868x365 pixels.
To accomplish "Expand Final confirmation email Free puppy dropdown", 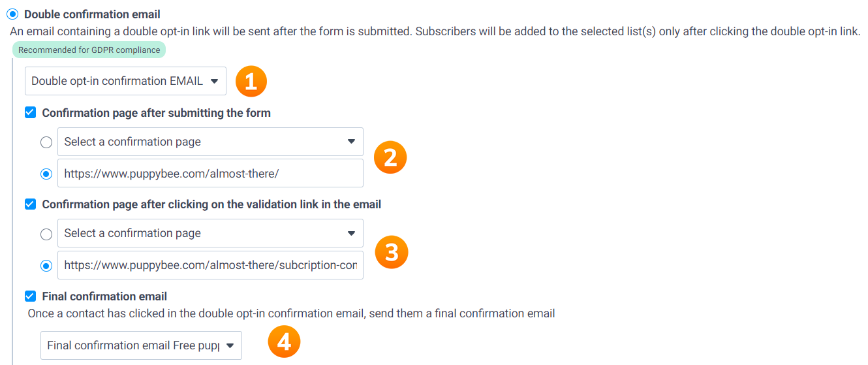I will 141,345.
